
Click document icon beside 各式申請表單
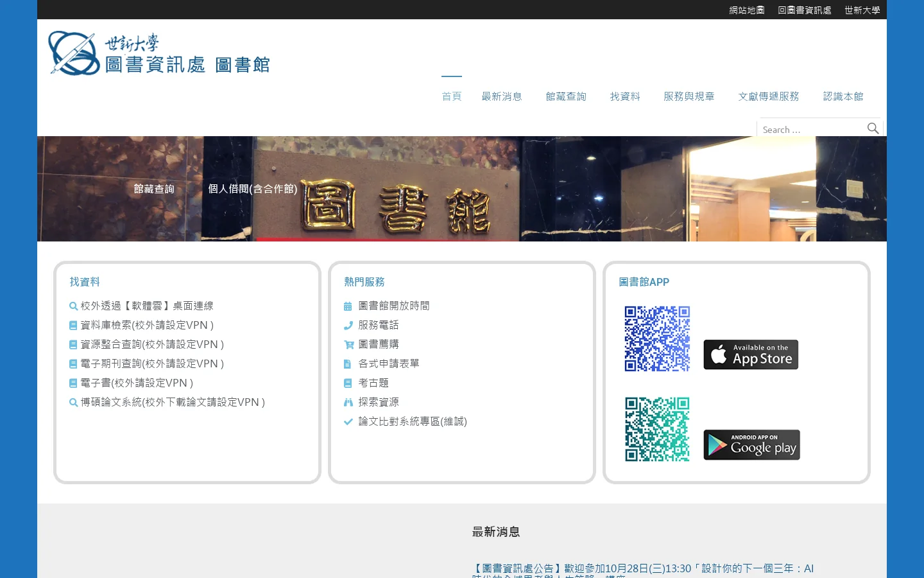pos(347,364)
